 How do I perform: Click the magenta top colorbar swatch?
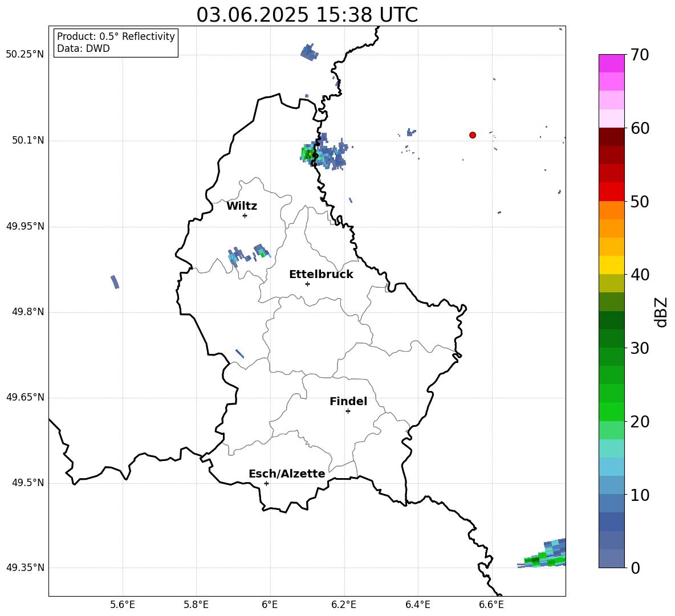pyautogui.click(x=611, y=63)
